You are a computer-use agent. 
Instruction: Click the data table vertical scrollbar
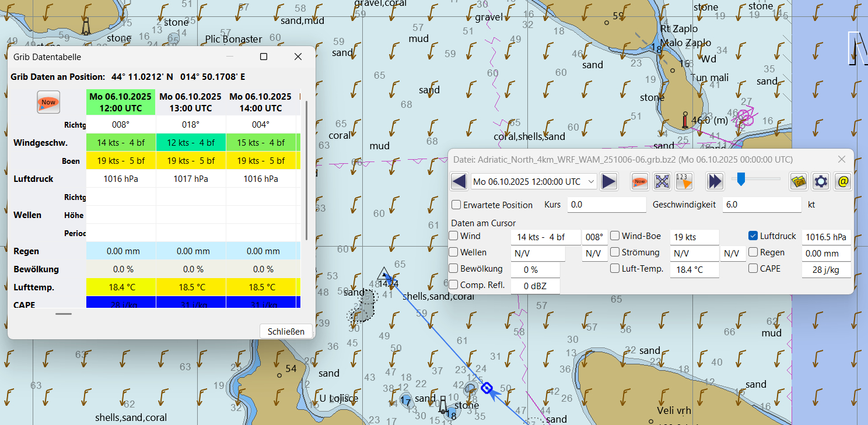tap(307, 169)
